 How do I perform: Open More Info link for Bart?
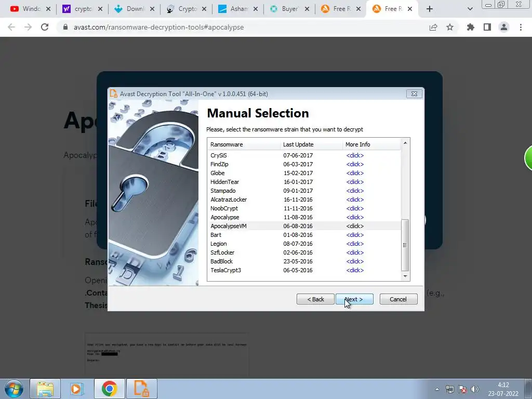click(x=355, y=235)
